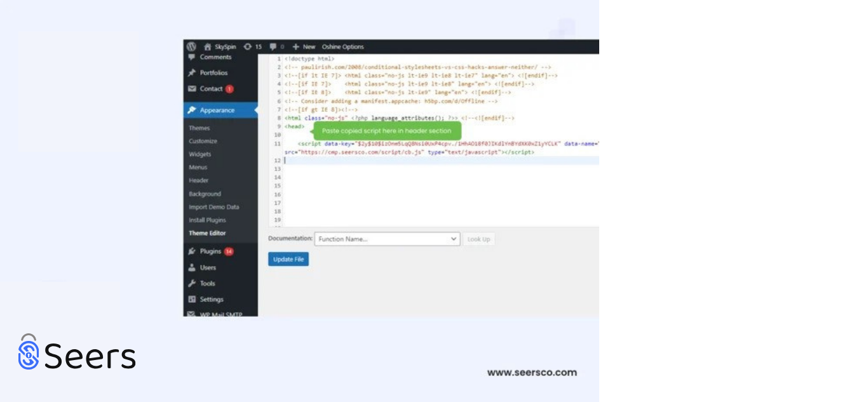Screen dimensions: 868x402
Task: Click the www.seersco.com text
Action: tap(532, 373)
